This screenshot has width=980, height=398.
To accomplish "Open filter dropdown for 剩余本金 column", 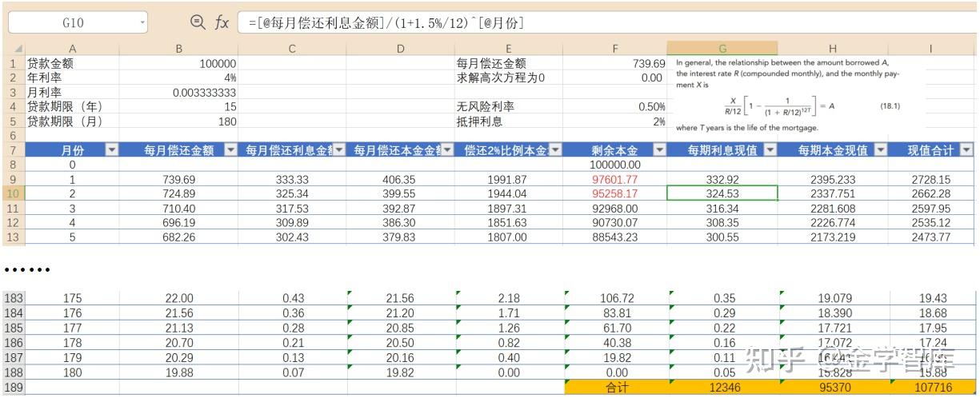I will coord(660,149).
